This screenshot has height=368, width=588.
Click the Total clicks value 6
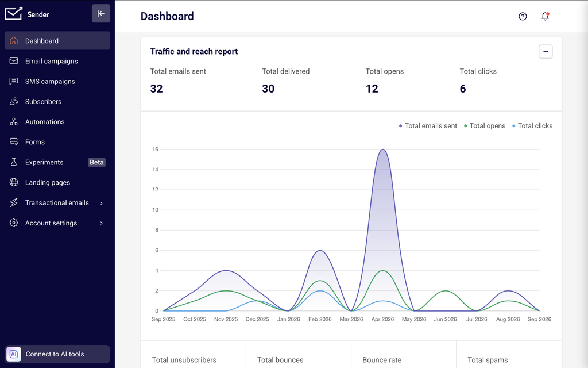point(463,89)
